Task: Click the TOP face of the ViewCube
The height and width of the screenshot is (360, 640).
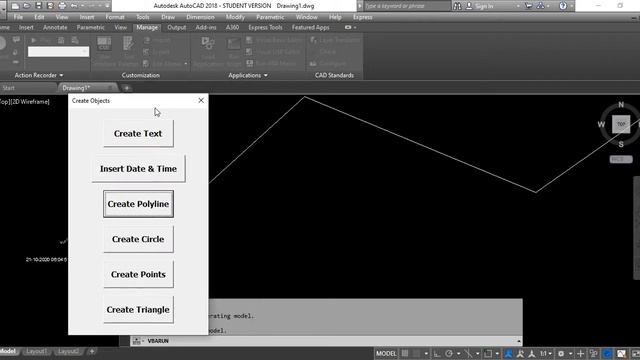Action: (x=621, y=124)
